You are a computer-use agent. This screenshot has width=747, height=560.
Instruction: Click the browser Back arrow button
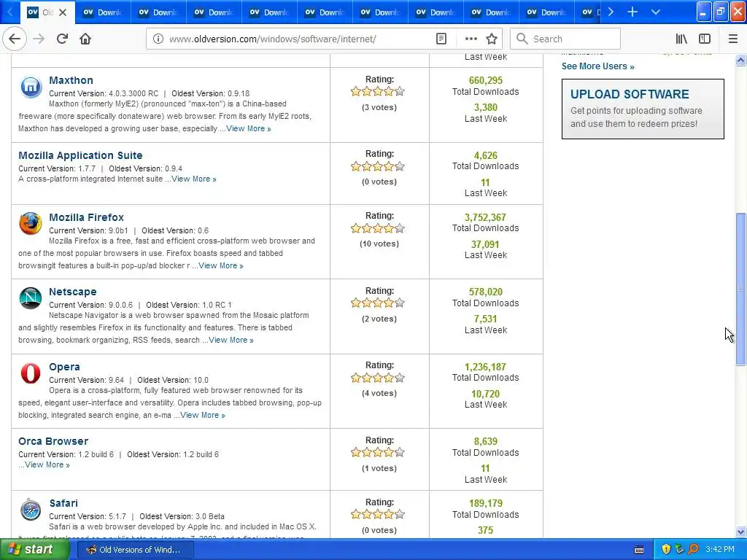(x=15, y=39)
